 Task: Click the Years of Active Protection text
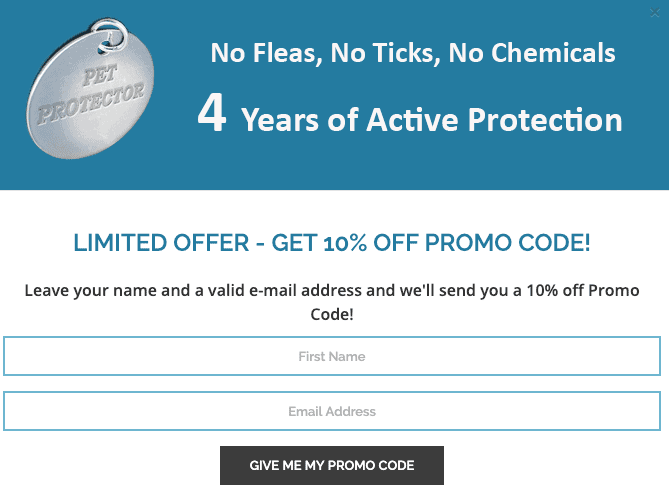tap(432, 120)
